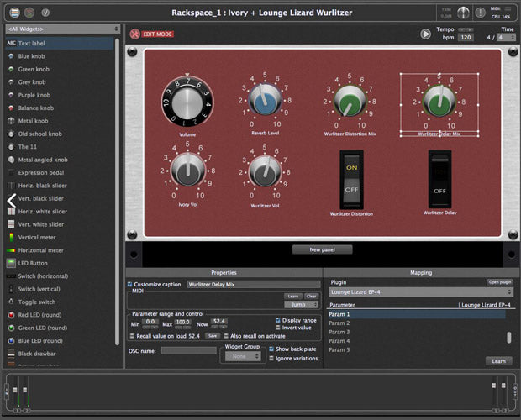Select the Horiz. black slider widget
This screenshot has width=521, height=420.
[60, 186]
